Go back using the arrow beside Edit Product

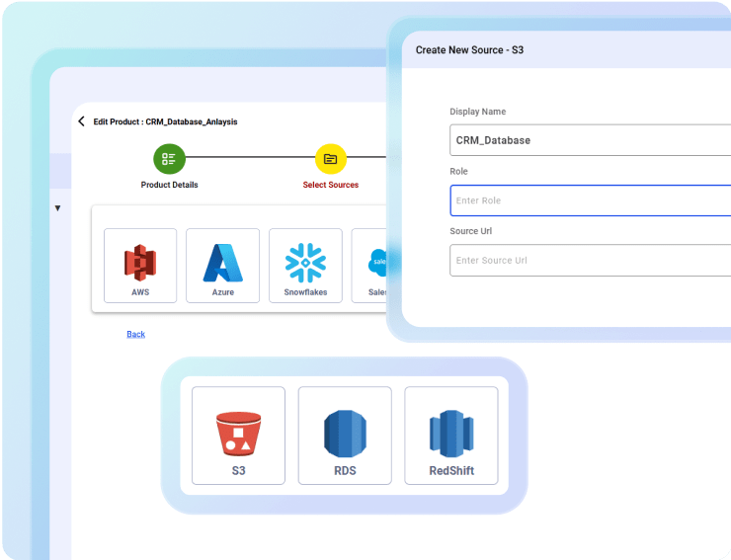[82, 121]
